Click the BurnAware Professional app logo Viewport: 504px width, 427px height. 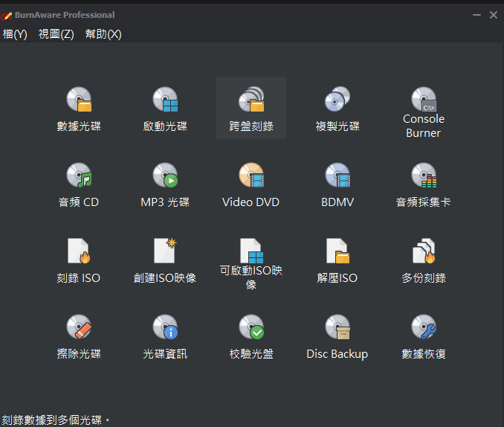point(7,16)
